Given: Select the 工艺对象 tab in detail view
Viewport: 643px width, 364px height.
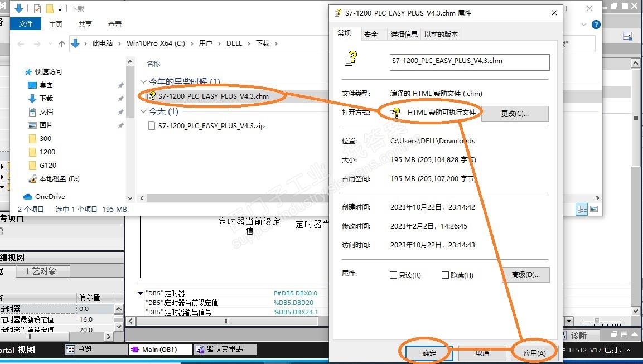Looking at the screenshot, I should tap(43, 271).
